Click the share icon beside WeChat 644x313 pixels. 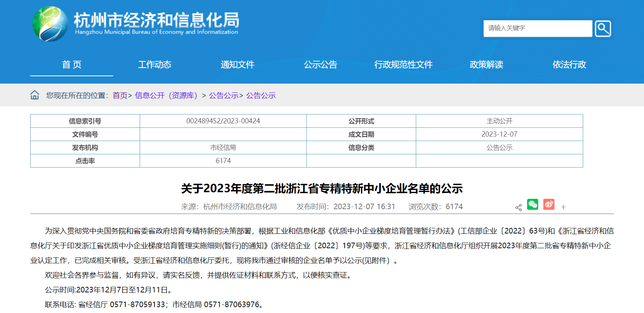[518, 207]
